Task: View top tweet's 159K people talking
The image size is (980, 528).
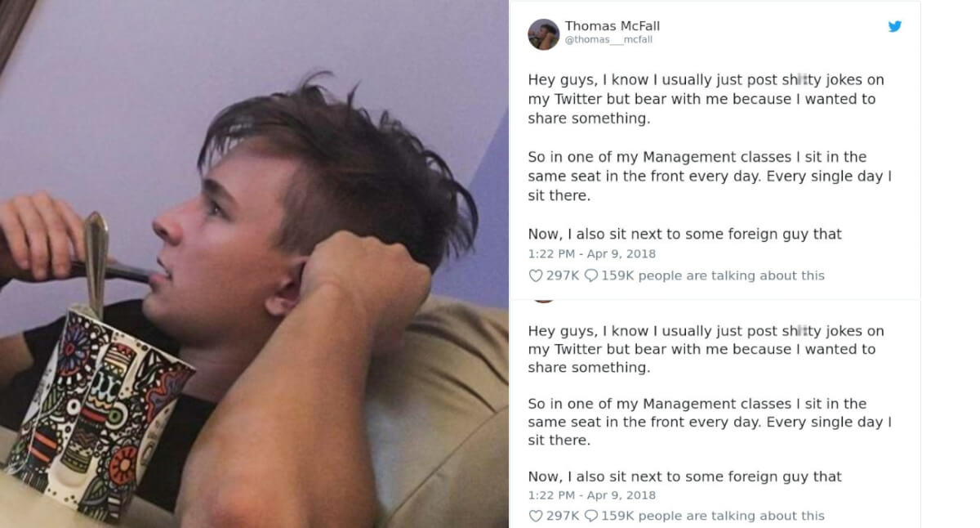Action: click(713, 275)
